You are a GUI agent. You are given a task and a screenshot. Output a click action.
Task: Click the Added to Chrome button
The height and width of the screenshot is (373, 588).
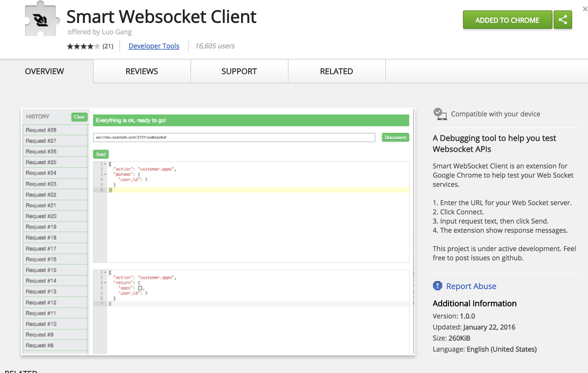[x=507, y=20]
